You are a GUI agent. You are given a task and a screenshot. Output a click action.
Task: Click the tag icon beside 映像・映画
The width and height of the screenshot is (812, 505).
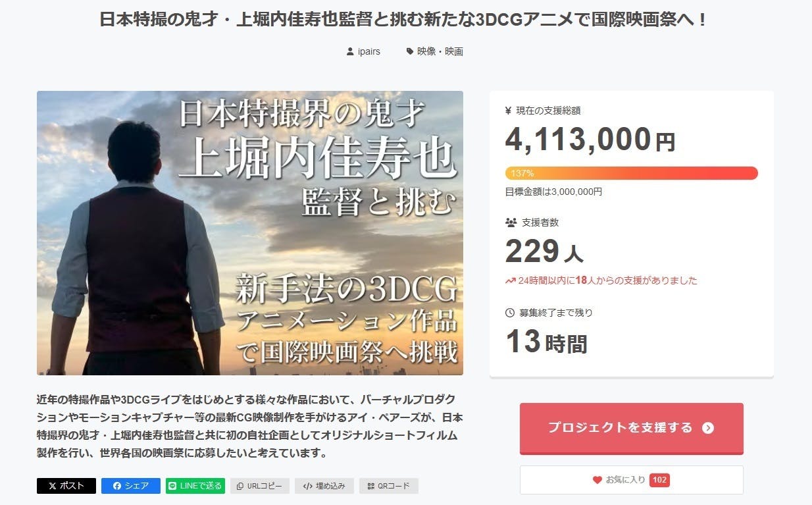(x=410, y=51)
